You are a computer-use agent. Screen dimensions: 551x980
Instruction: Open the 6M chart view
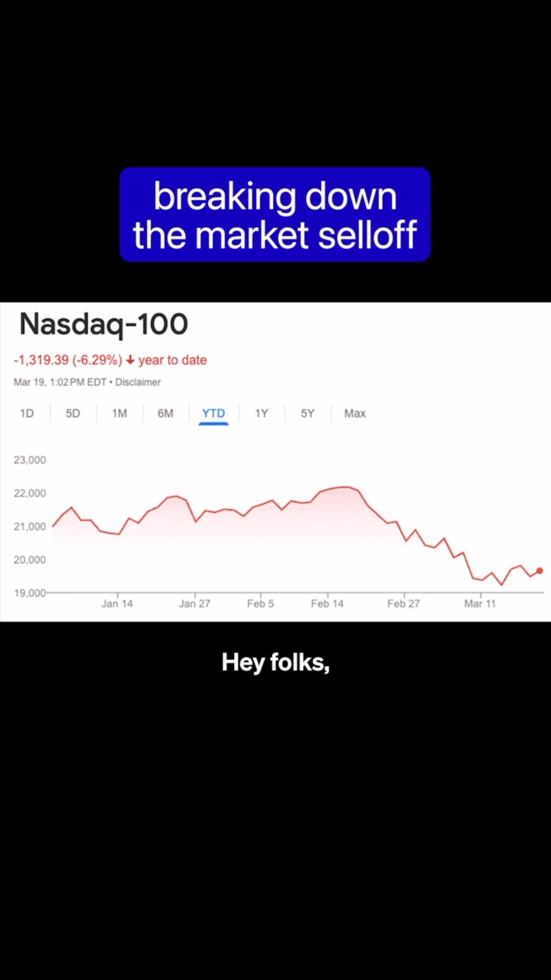(x=165, y=413)
